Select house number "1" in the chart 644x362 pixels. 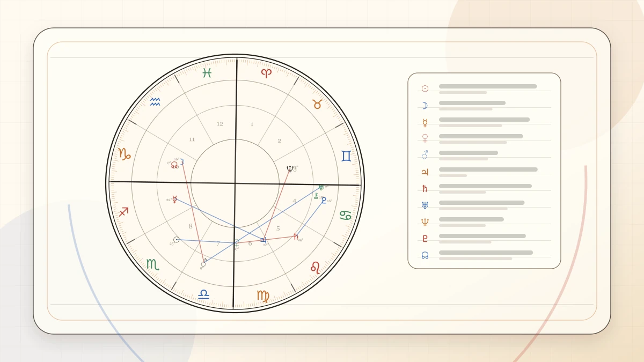(252, 124)
